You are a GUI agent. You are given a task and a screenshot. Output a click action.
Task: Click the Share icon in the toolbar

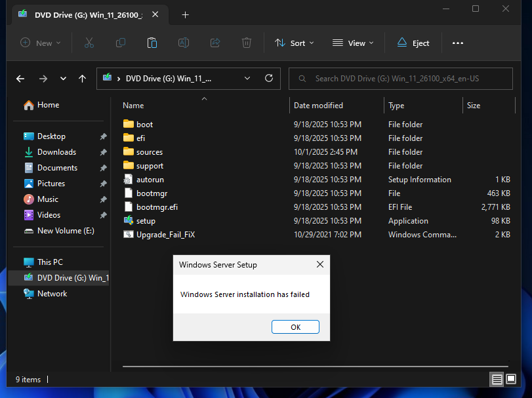click(x=215, y=43)
